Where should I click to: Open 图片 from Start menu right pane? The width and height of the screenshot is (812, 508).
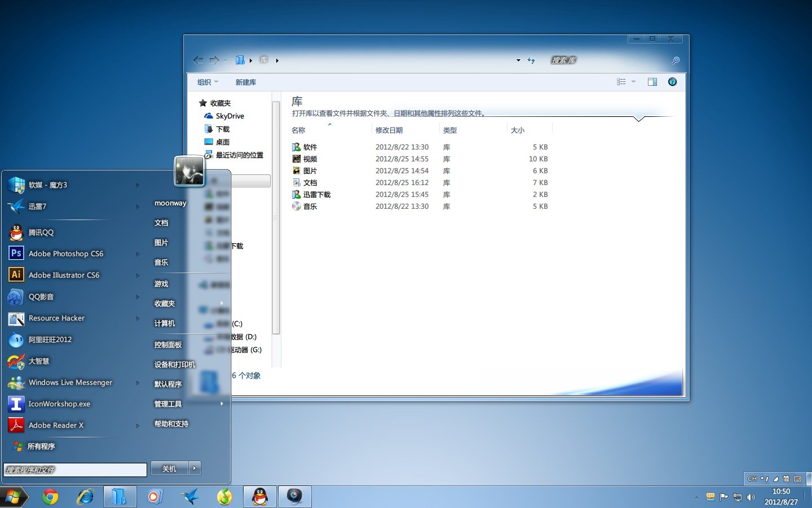click(161, 243)
